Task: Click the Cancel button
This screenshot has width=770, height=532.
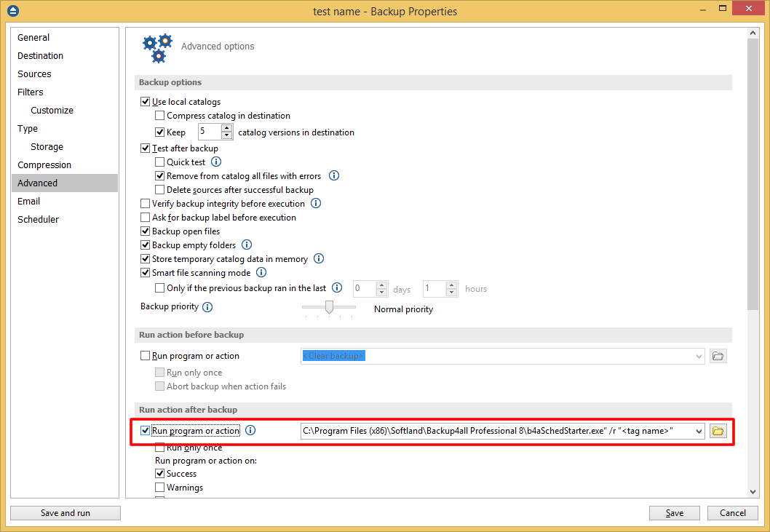Action: (x=733, y=513)
